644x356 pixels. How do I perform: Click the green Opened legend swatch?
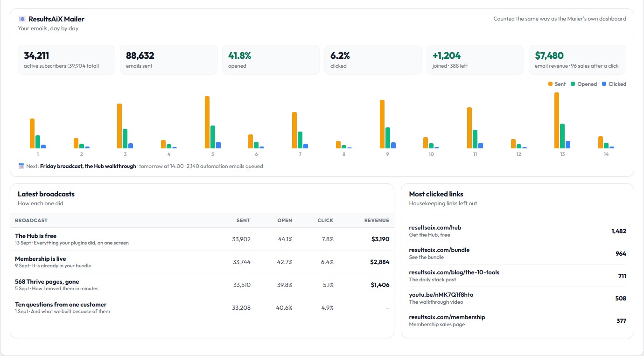[573, 84]
